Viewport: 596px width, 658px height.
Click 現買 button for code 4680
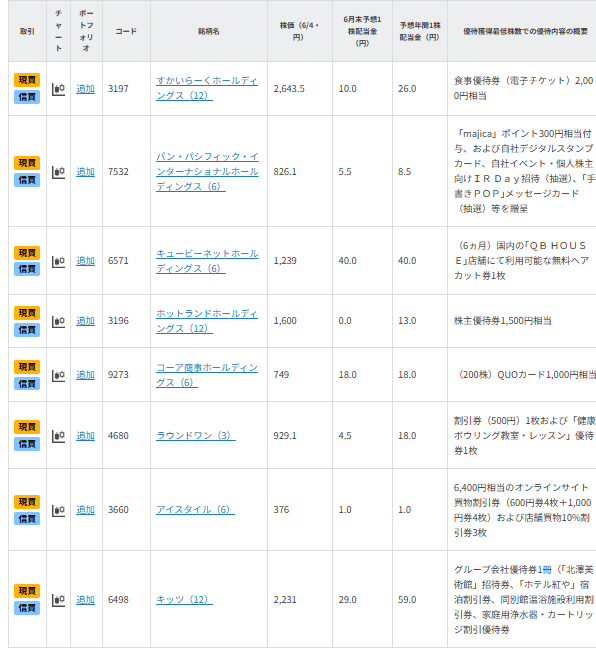[27, 427]
